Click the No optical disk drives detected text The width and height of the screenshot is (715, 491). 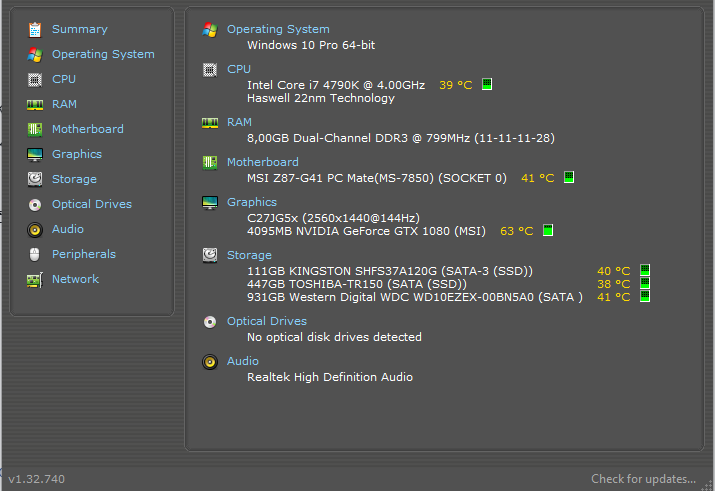334,337
